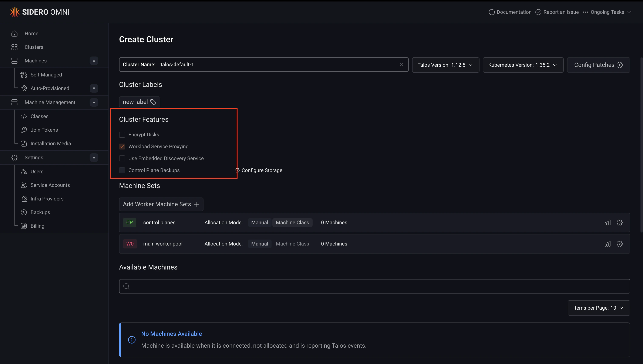
Task: Click Add Worker Machine Sets
Action: [x=161, y=204]
